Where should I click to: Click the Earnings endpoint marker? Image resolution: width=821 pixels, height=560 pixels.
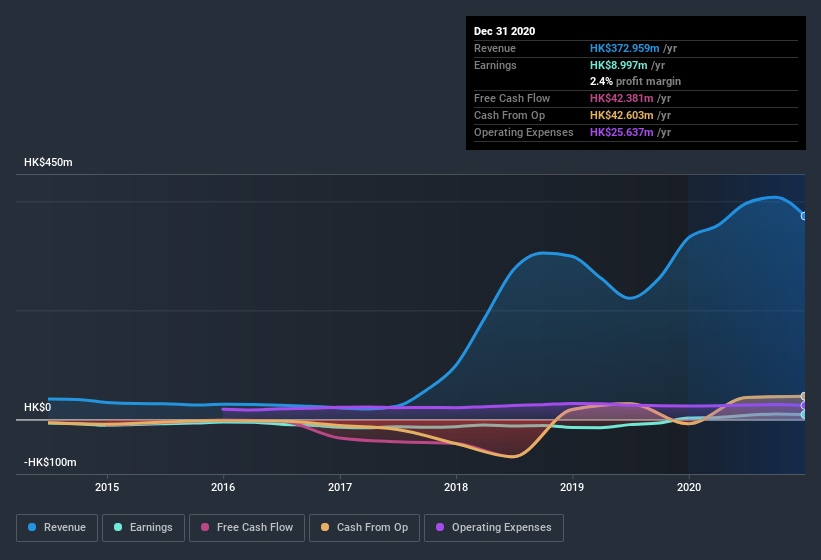pyautogui.click(x=804, y=415)
